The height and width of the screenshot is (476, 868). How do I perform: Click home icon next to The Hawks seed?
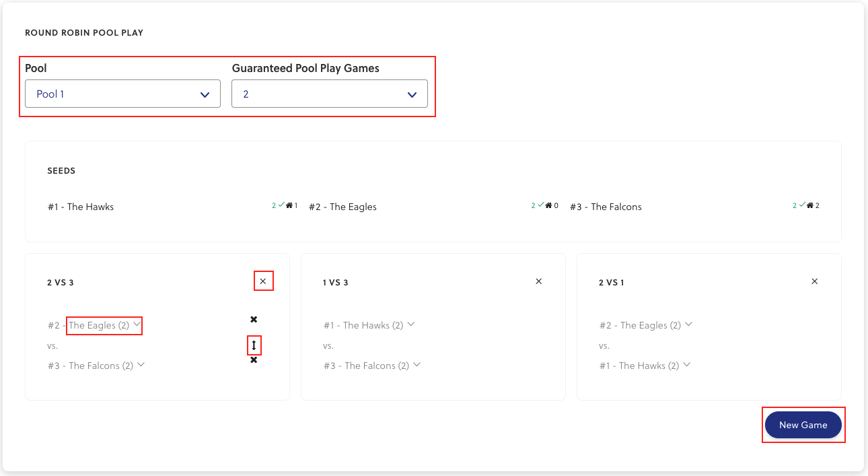[289, 205]
